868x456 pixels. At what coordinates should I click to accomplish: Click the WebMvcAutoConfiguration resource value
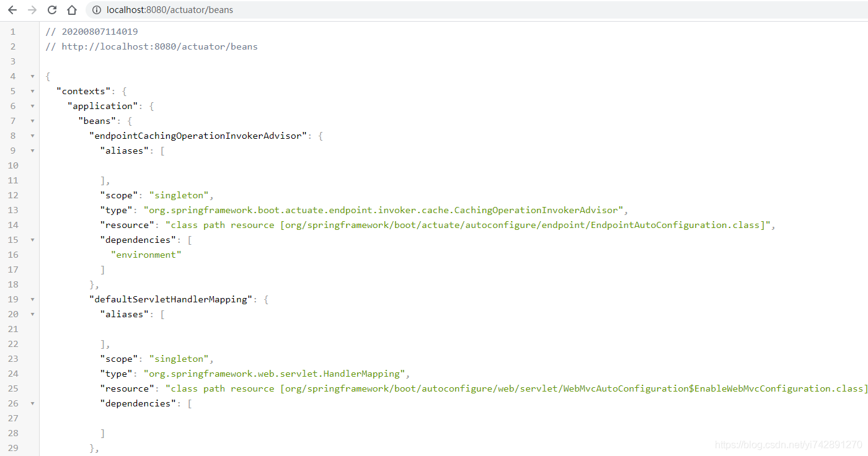(516, 388)
